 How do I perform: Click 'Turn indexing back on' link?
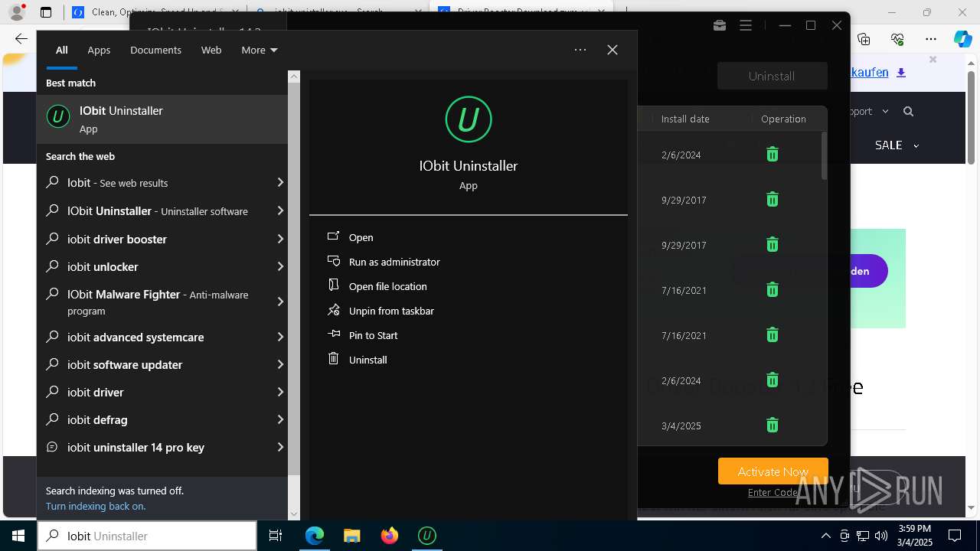point(96,506)
